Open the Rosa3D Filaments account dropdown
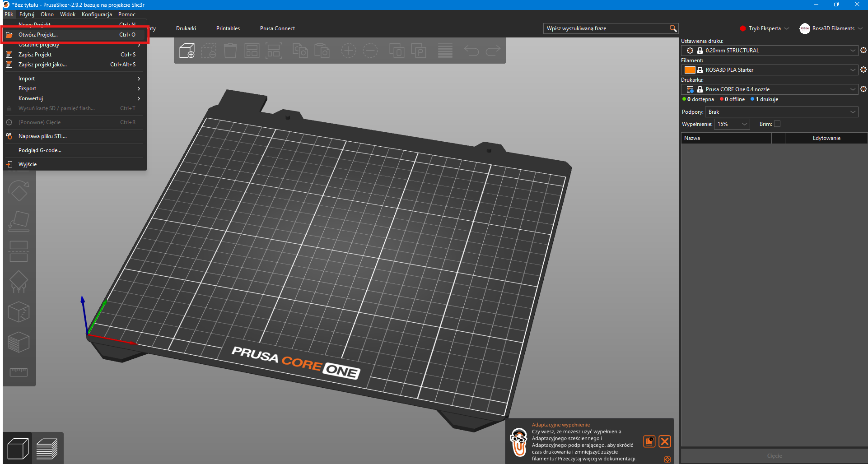The image size is (868, 464). (x=831, y=28)
